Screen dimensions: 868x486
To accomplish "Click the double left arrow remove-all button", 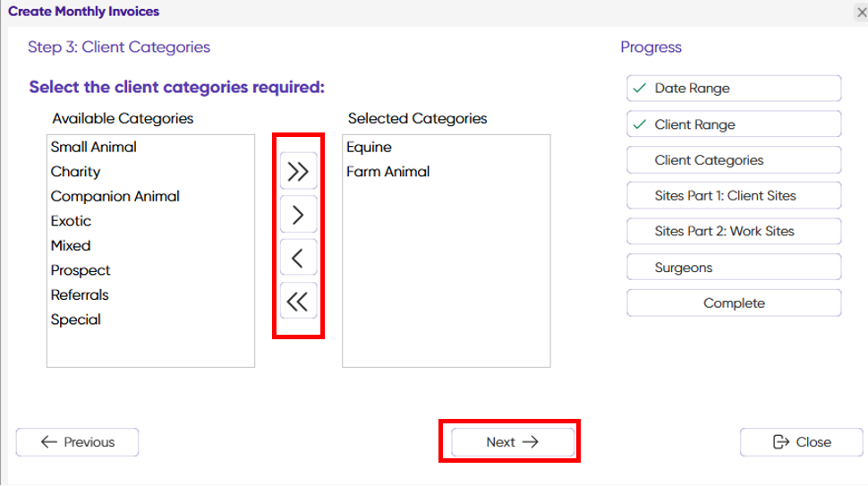I will tap(298, 302).
